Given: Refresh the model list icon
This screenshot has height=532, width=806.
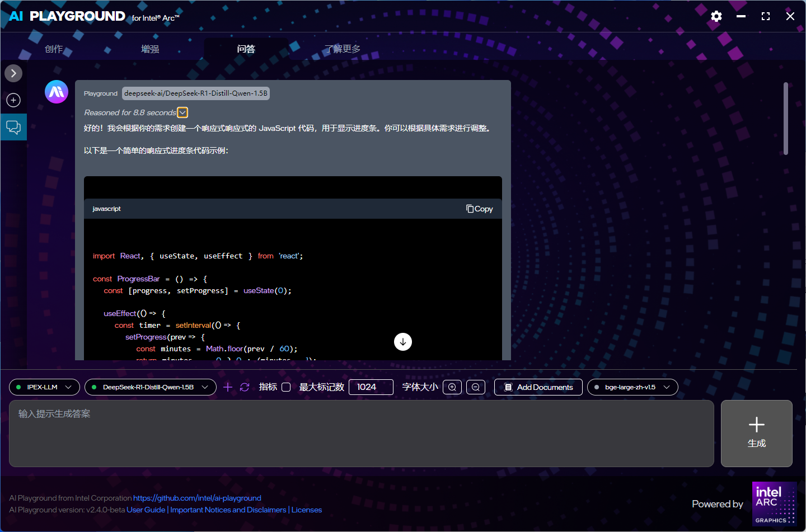Looking at the screenshot, I should pyautogui.click(x=245, y=387).
